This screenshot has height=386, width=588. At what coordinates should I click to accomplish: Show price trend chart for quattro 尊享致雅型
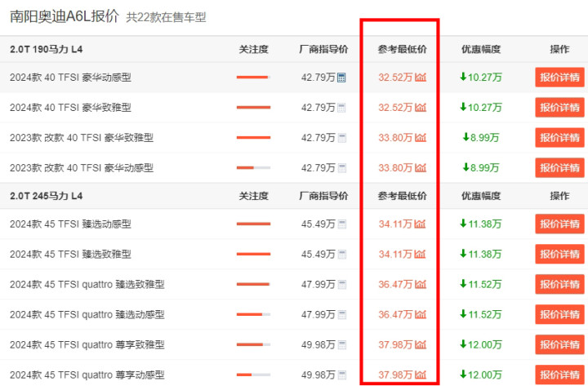421,344
